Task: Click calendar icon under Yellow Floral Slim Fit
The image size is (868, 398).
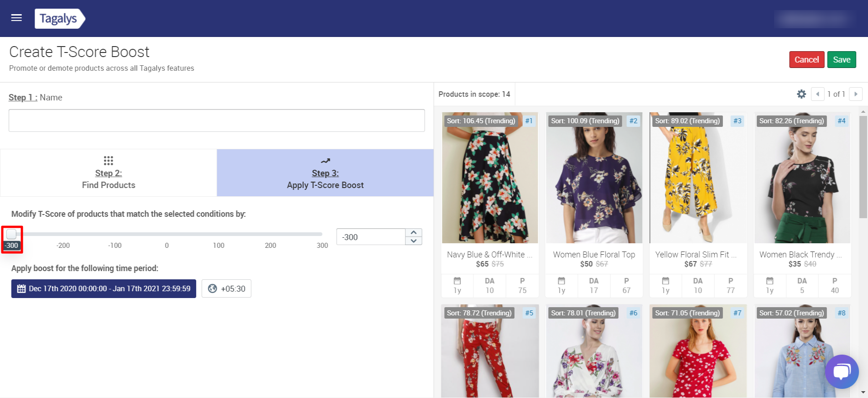Action: (665, 281)
